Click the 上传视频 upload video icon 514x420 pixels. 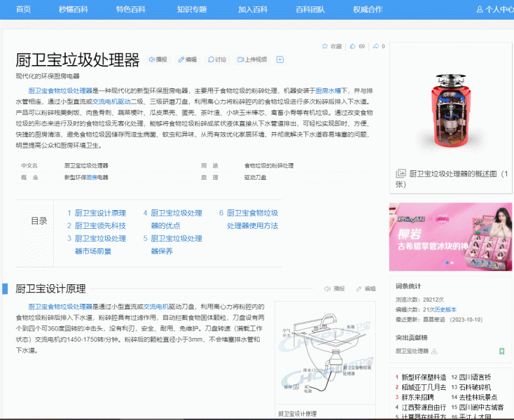tap(240, 60)
